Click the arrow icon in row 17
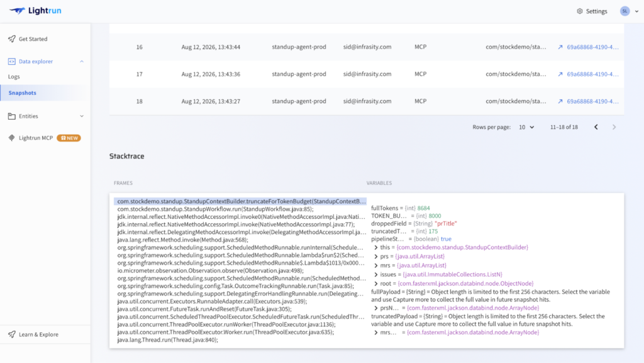The height and width of the screenshot is (363, 644). coord(560,74)
